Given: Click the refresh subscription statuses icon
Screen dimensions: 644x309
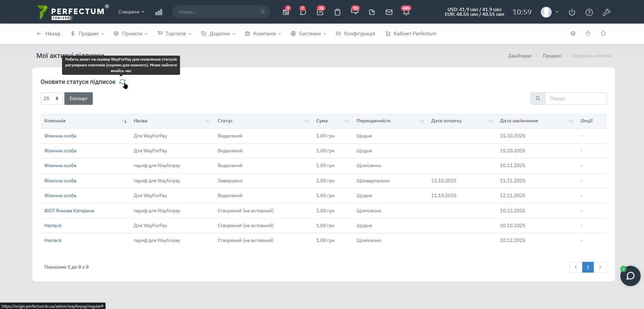Looking at the screenshot, I should click(x=122, y=82).
